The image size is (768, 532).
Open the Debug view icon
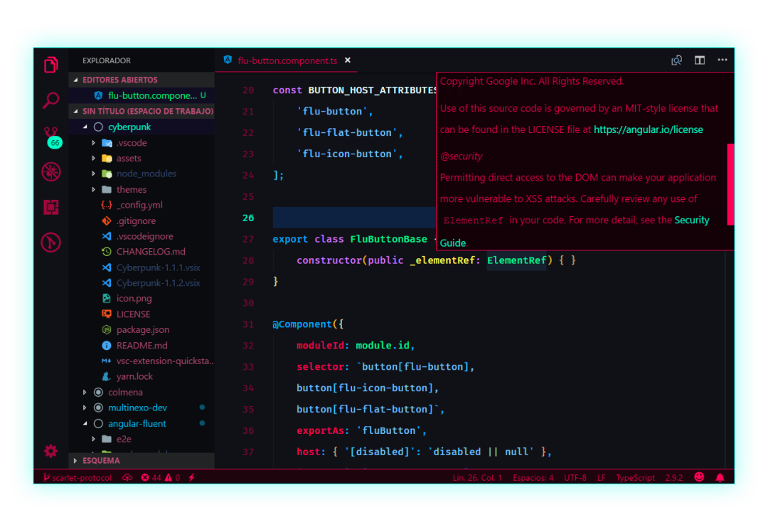[51, 172]
